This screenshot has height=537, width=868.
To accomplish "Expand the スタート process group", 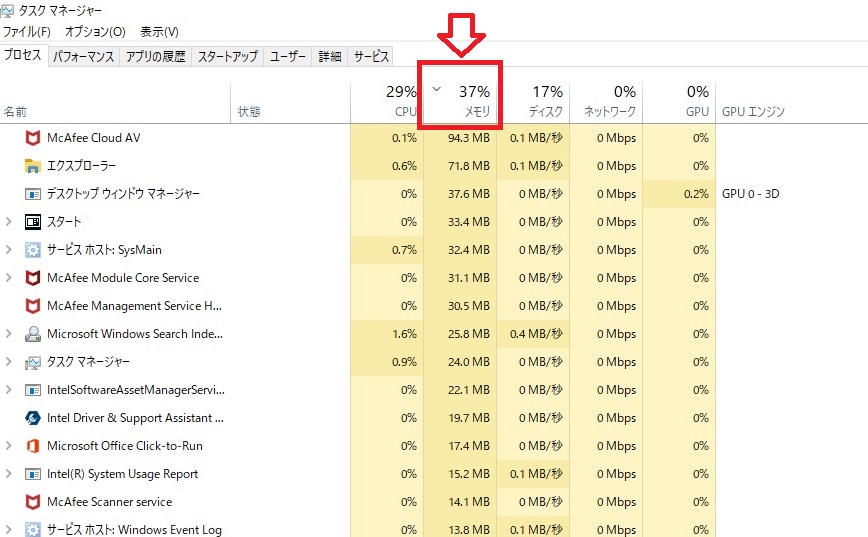I will [x=8, y=222].
